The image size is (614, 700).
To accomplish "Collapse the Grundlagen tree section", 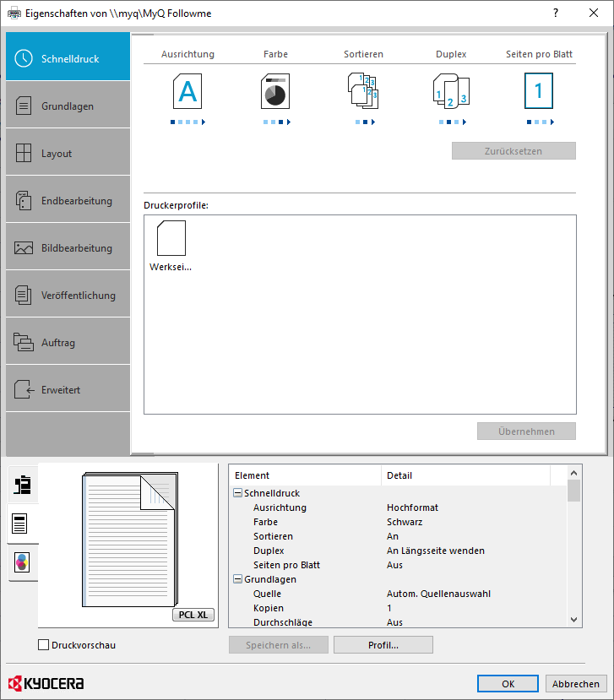I will click(x=237, y=579).
